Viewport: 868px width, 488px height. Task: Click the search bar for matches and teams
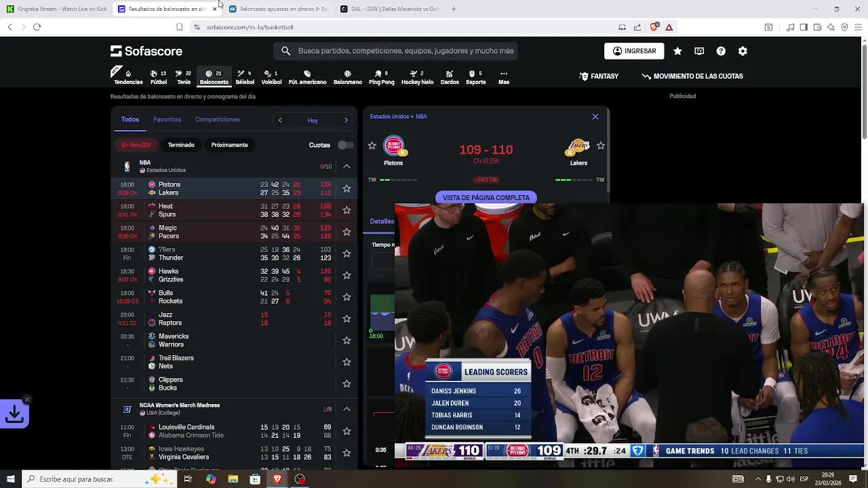(x=396, y=51)
